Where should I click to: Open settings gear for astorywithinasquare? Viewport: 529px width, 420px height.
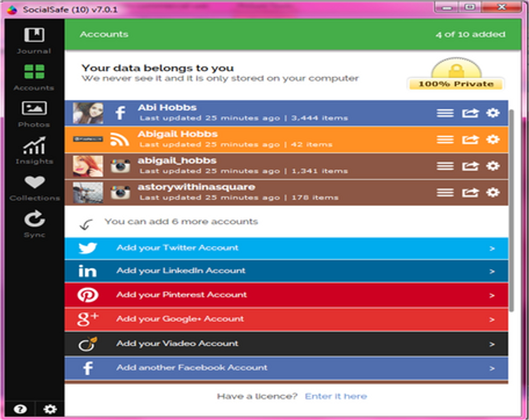[493, 193]
